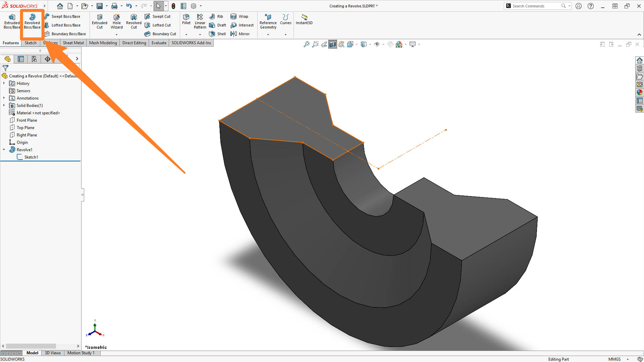
Task: Collapse the Revolve1 feature node
Action: [4, 149]
